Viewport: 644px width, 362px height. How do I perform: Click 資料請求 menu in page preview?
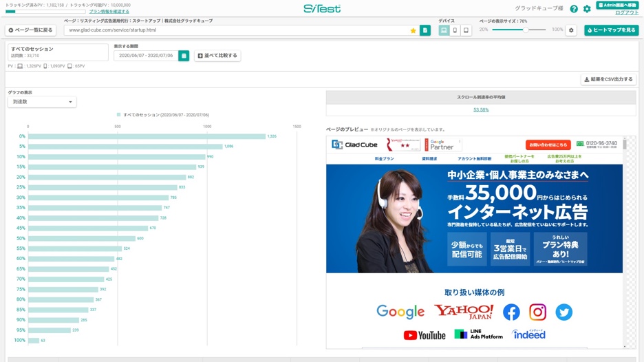click(429, 158)
